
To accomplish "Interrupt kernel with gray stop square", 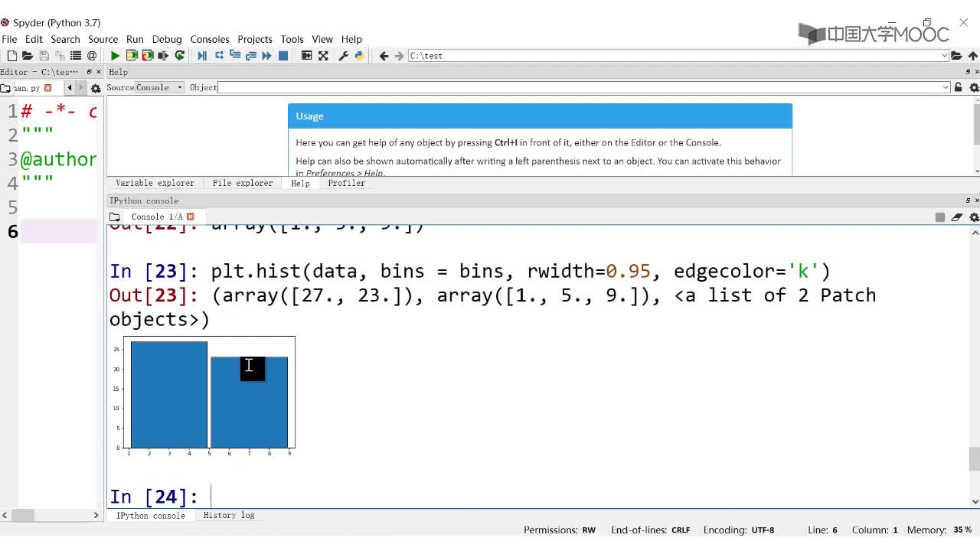I will 940,217.
